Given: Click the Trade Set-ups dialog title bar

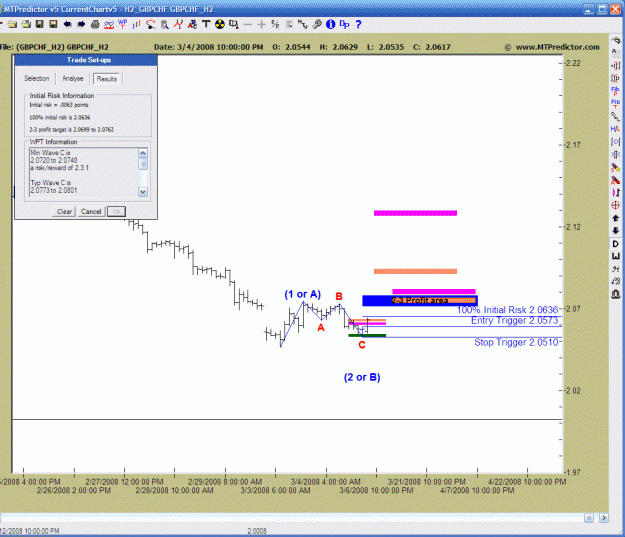Looking at the screenshot, I should 86,60.
